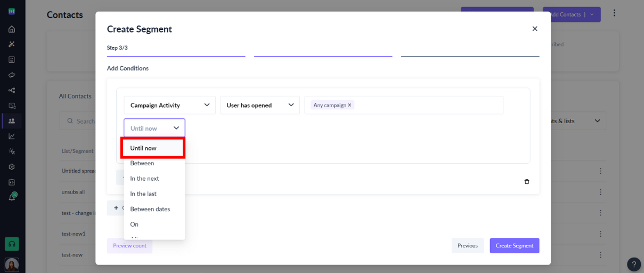This screenshot has height=273, width=644.
Task: Click the screen-with-cursor sidebar icon
Action: tap(12, 106)
